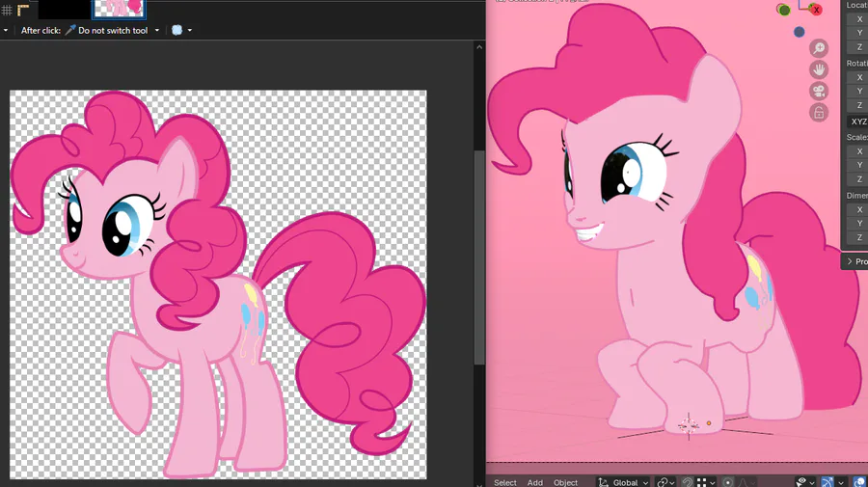This screenshot has width=868, height=487.
Task: Open object visibility eye dropdown
Action: pyautogui.click(x=804, y=482)
